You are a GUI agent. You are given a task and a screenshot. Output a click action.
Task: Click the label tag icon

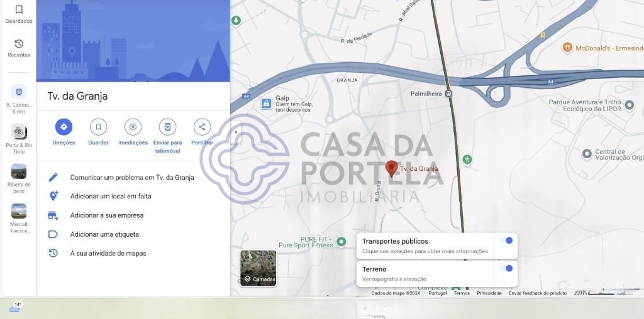click(x=53, y=234)
